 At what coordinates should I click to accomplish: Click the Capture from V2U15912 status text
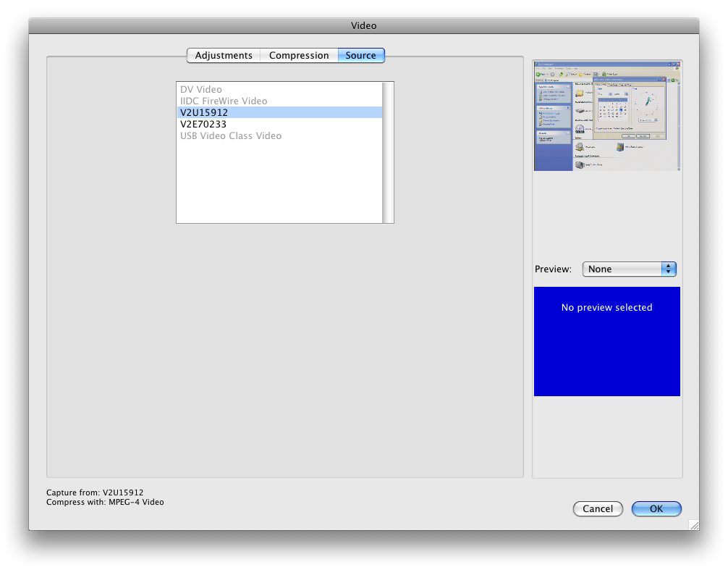[95, 493]
